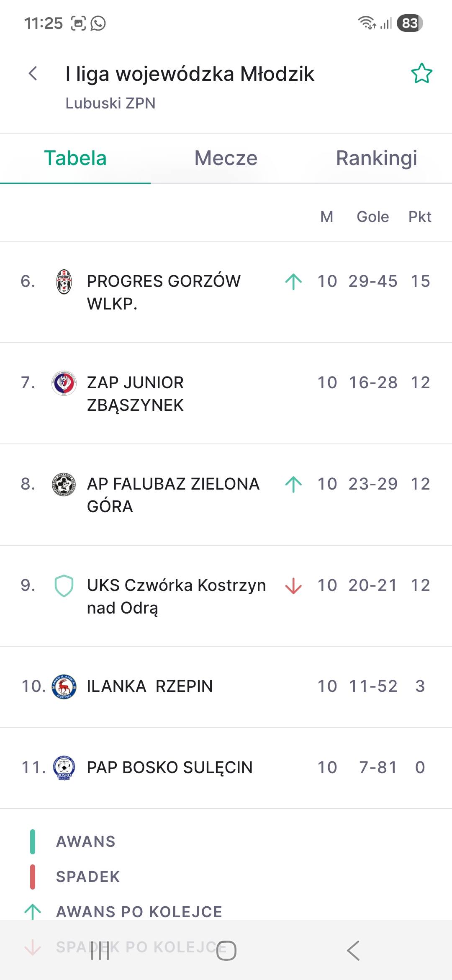Image resolution: width=452 pixels, height=980 pixels.
Task: Tap the green AWANS legend color bar
Action: point(33,842)
